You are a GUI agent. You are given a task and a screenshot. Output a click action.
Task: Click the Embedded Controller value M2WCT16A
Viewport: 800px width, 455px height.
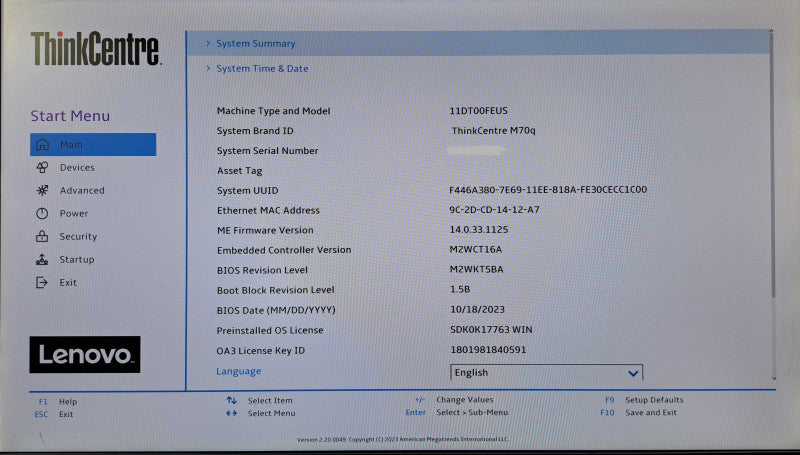pyautogui.click(x=476, y=249)
